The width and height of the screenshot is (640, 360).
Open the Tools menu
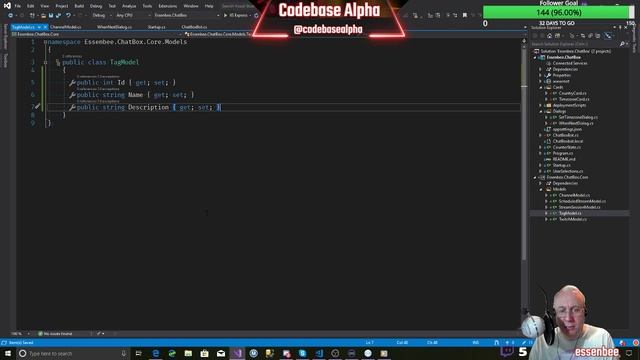[x=147, y=6]
